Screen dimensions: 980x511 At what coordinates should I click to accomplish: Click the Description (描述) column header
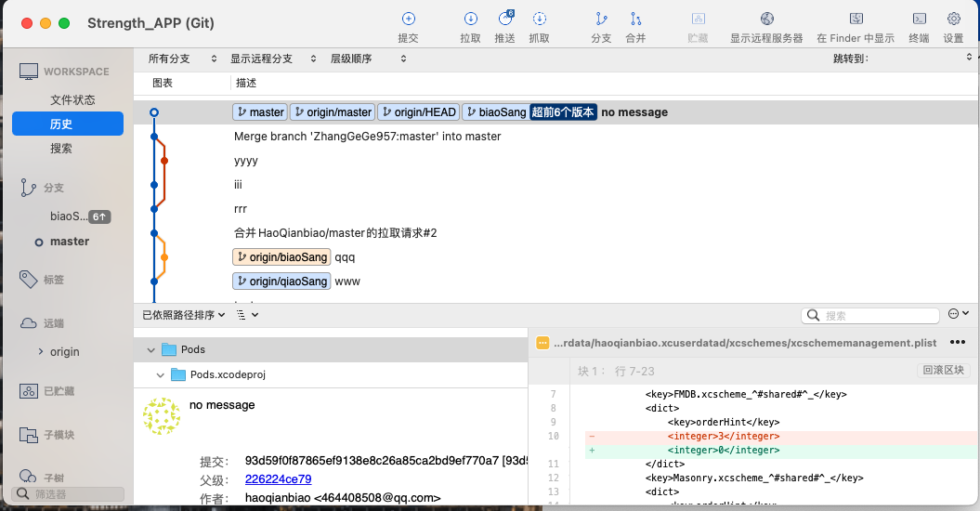(246, 83)
